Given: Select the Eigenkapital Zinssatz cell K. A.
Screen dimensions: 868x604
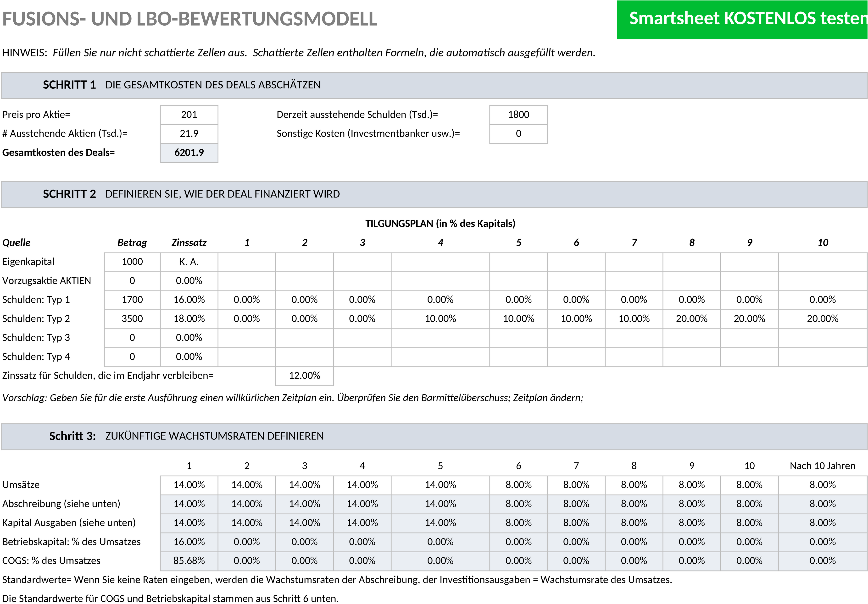Looking at the screenshot, I should pyautogui.click(x=189, y=262).
